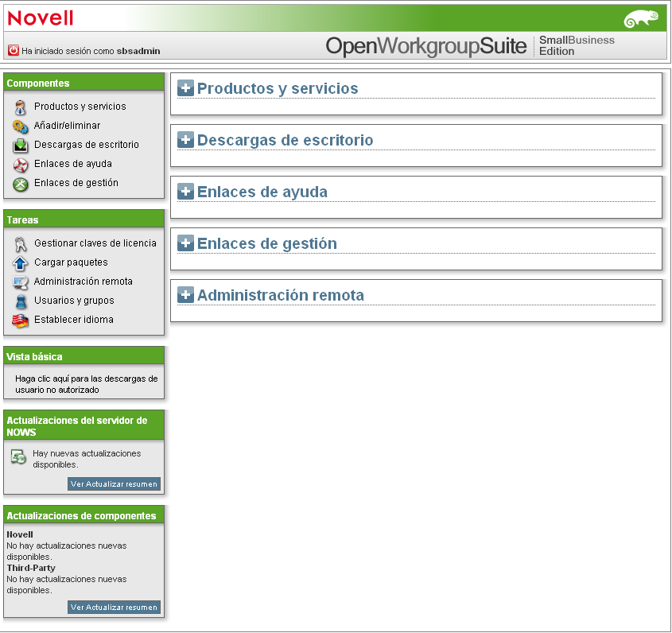
Task: Click the Enlaces de ayuda lifebuoy icon
Action: pyautogui.click(x=20, y=165)
